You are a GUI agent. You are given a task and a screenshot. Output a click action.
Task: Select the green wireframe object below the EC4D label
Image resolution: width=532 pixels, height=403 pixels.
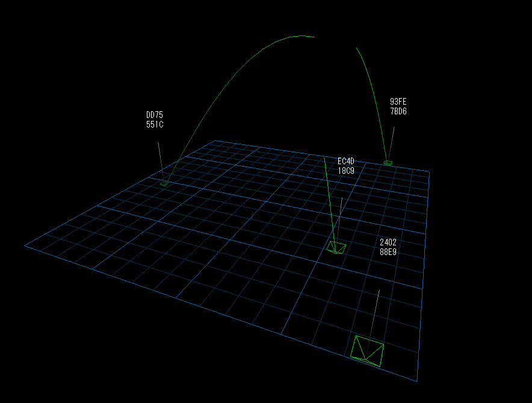[x=336, y=247]
